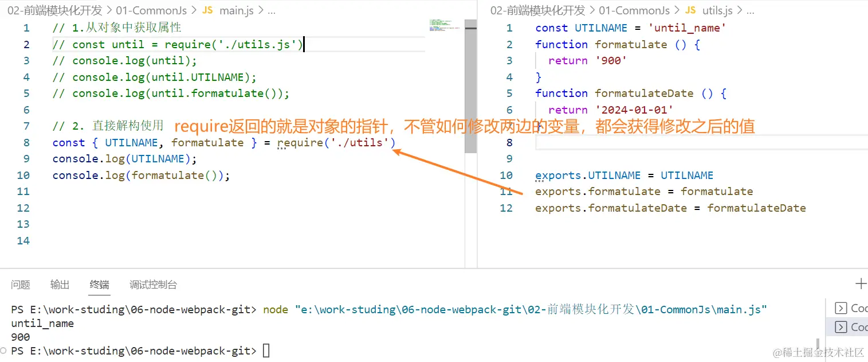This screenshot has width=868, height=362.
Task: Click require('./utils') on main.js line 8
Action: 336,142
